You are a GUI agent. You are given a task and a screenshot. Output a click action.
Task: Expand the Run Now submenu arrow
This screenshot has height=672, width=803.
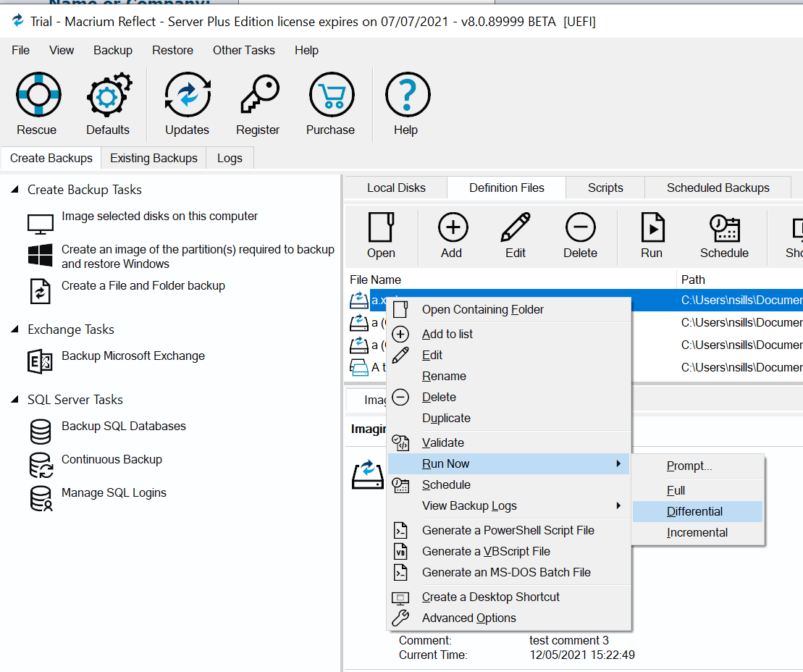tap(618, 463)
